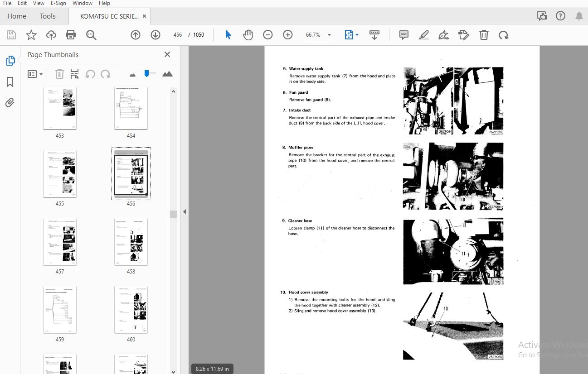This screenshot has width=588, height=374.
Task: Open the E-Sign menu
Action: click(58, 3)
